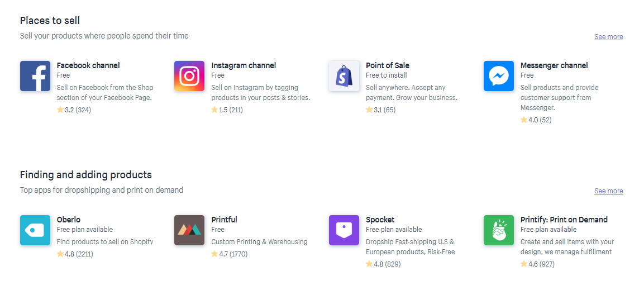Open Printify: Print on Demand title
Screen dimensions: 644x290
click(564, 220)
